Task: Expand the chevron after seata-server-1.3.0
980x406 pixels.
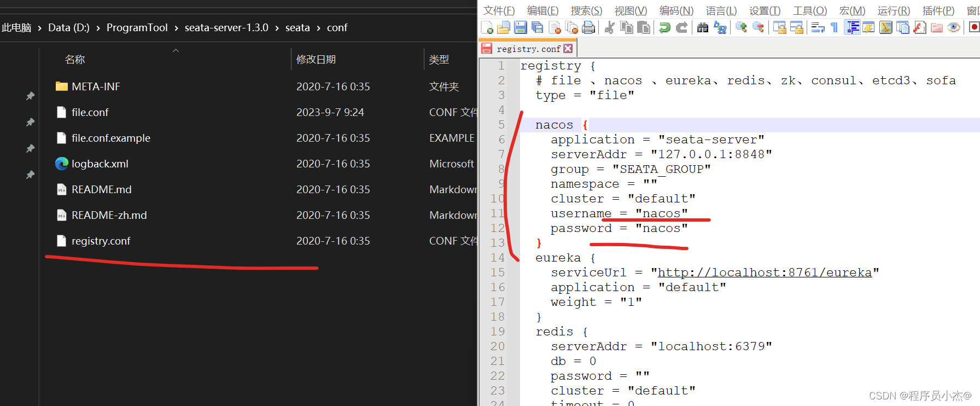Action: coord(277,28)
